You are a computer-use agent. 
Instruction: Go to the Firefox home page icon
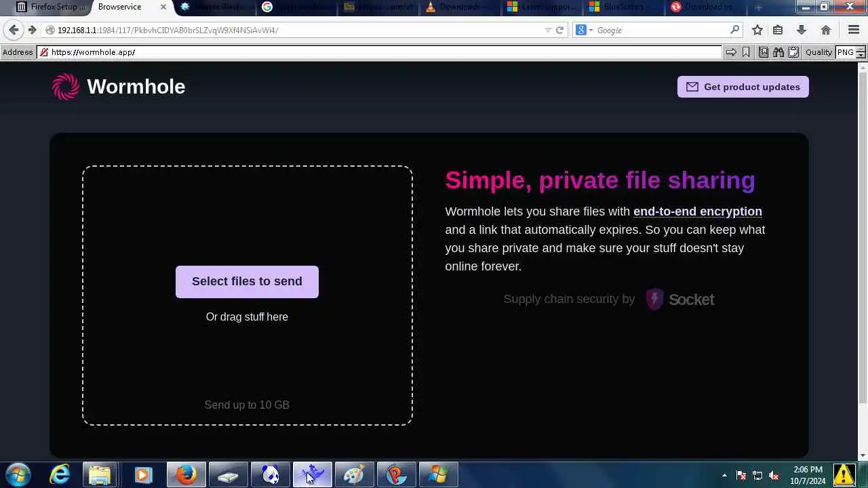[826, 30]
